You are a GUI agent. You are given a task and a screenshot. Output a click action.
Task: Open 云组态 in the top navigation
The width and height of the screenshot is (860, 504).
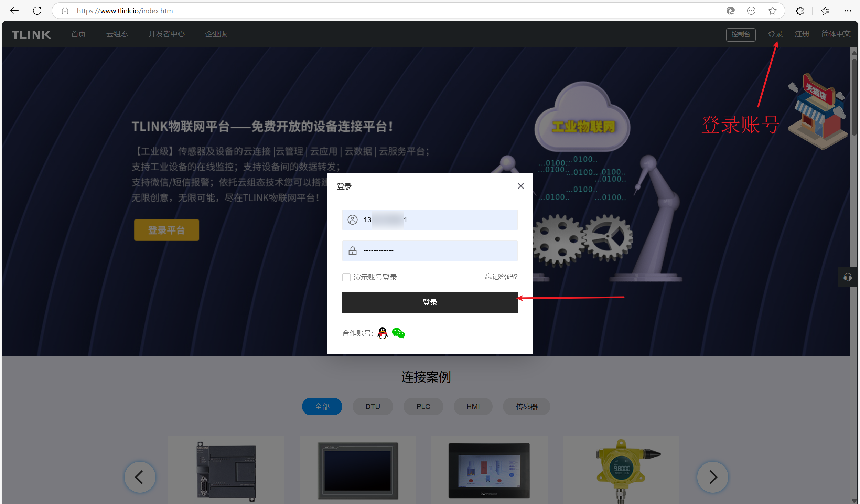point(117,34)
